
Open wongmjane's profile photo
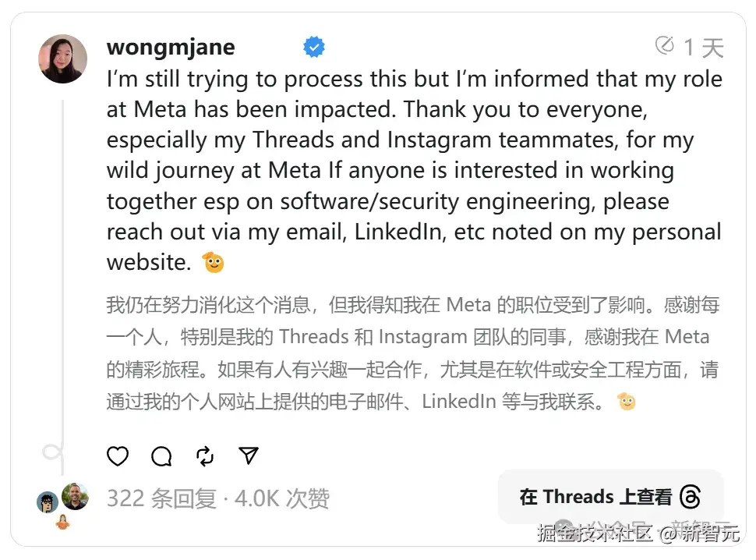pyautogui.click(x=62, y=58)
